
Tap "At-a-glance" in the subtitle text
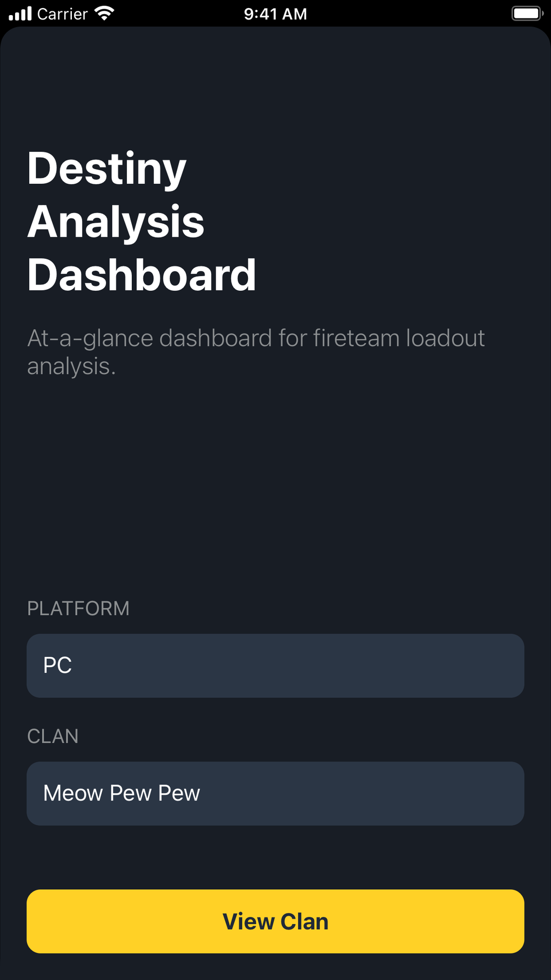pyautogui.click(x=90, y=338)
